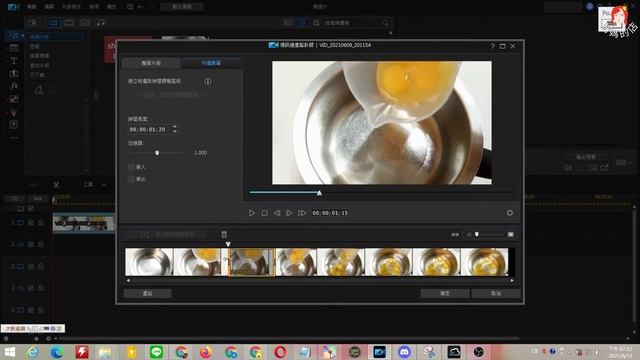Select highlighted orange-bordered filmstrip segment

251,262
